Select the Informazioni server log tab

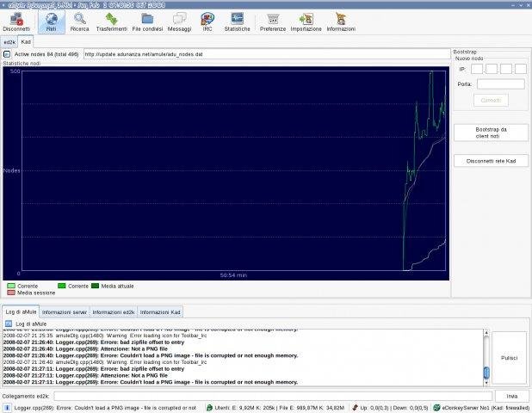pos(65,312)
